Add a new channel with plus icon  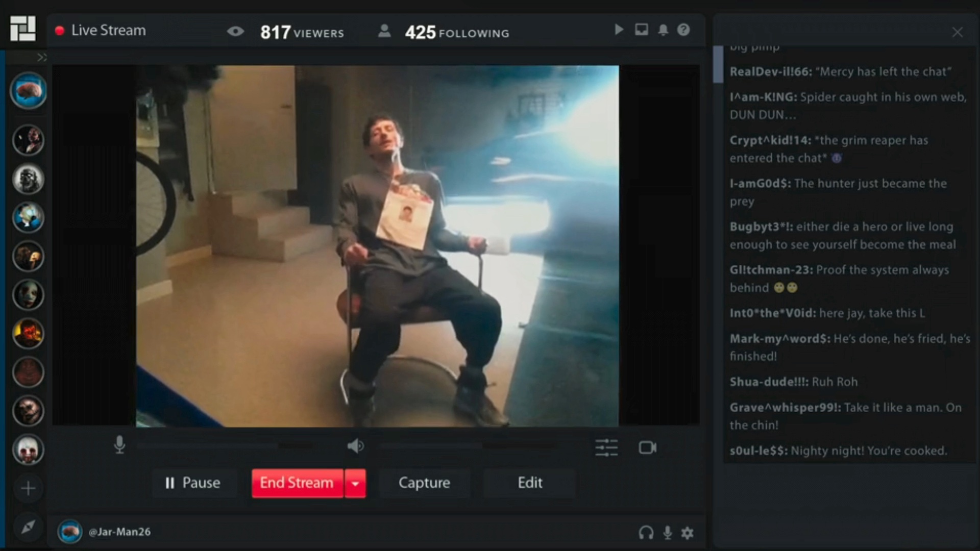tap(28, 488)
